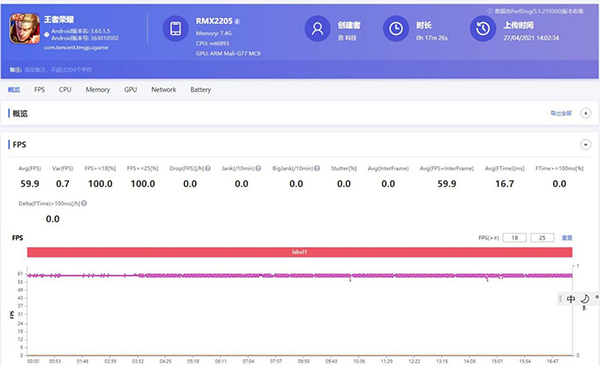The width and height of the screenshot is (600, 366).
Task: Open the Battery tab
Action: point(201,90)
